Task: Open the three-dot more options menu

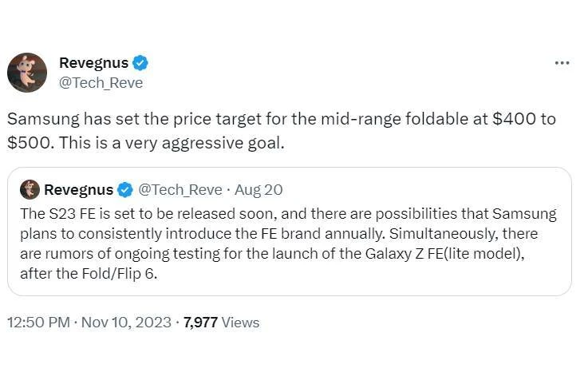Action: pos(562,63)
